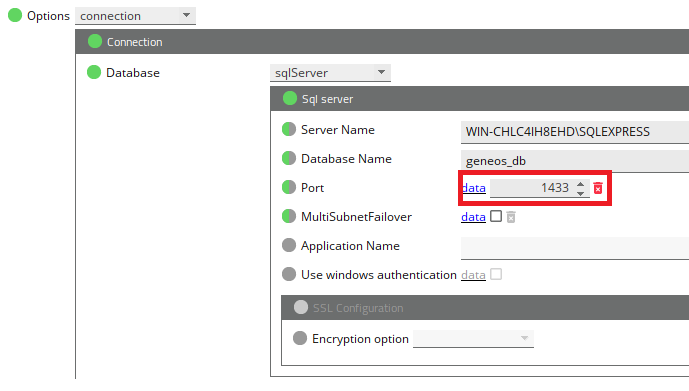Click green circle next to Database label
The image size is (689, 391).
94,72
